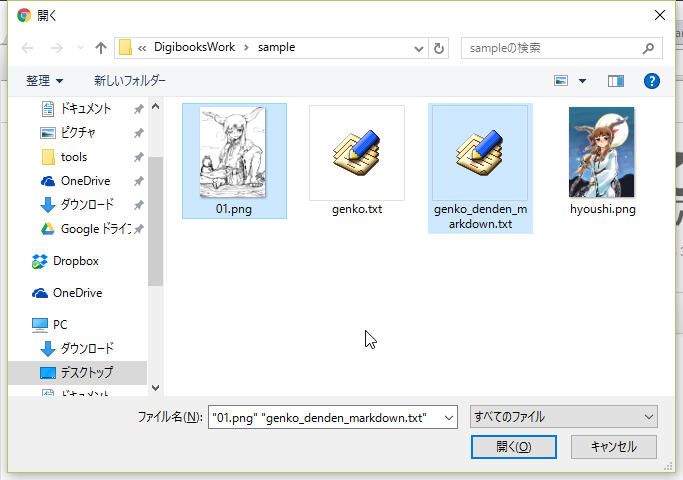
Task: Click pin icon beside ピクチャ
Action: (x=139, y=133)
